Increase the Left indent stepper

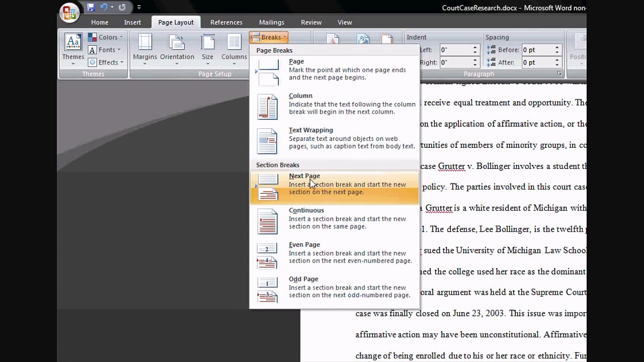pyautogui.click(x=475, y=48)
